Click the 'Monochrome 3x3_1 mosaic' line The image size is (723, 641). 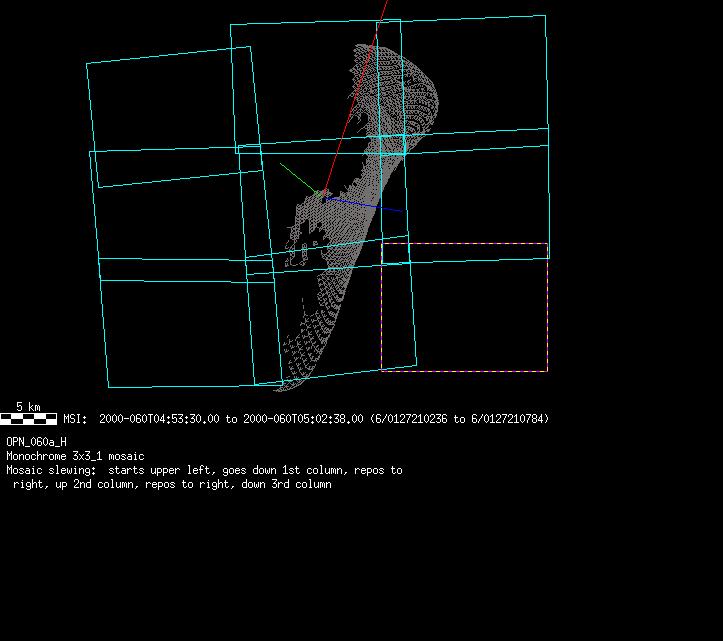click(x=75, y=456)
